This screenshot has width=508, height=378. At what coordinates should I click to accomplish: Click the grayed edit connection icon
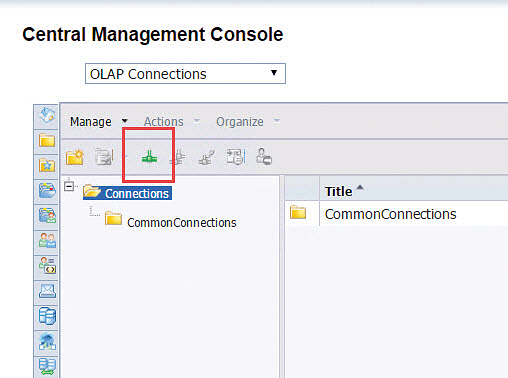178,157
